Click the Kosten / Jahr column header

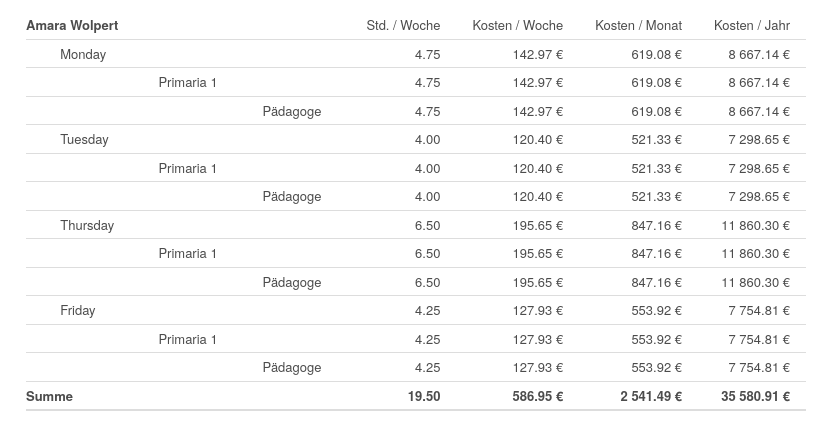point(752,26)
